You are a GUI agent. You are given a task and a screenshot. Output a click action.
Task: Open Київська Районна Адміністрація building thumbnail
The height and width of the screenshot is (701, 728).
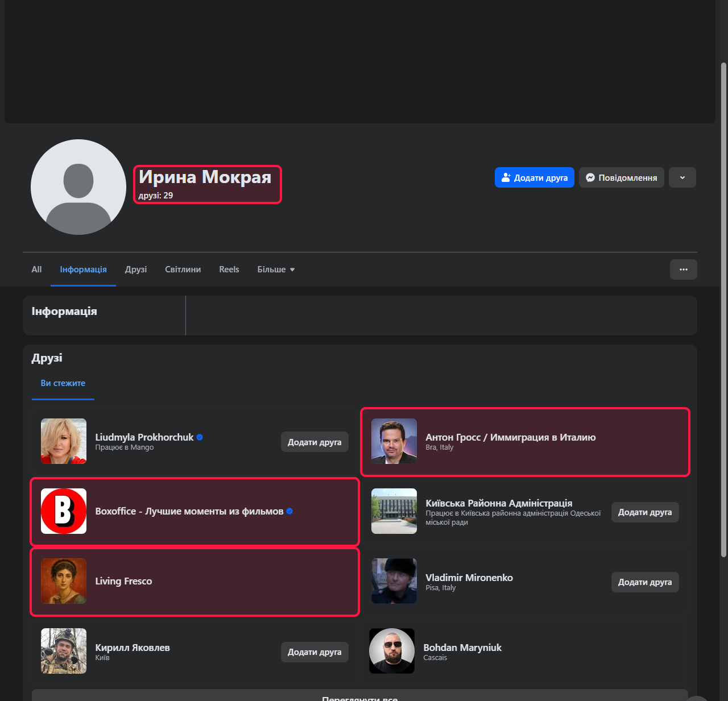tap(394, 511)
